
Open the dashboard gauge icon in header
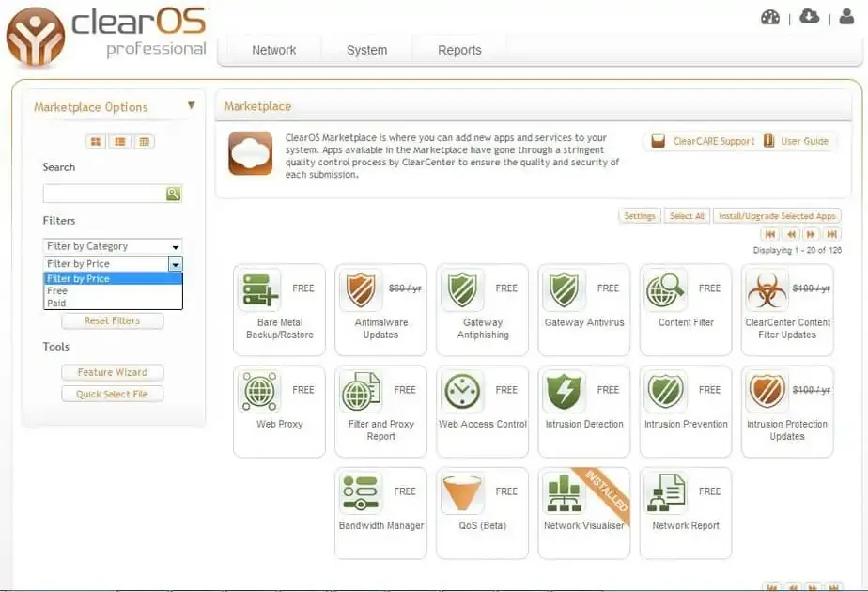coord(770,17)
